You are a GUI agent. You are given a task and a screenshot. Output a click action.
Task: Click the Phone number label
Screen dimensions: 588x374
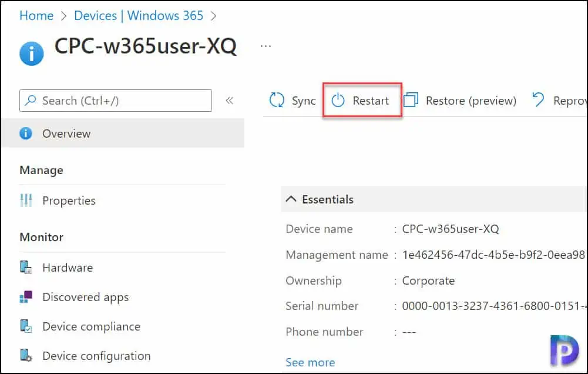pyautogui.click(x=324, y=332)
